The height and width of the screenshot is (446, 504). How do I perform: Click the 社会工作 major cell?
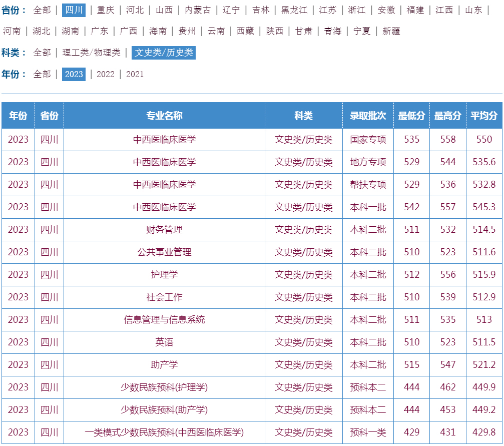coord(164,297)
